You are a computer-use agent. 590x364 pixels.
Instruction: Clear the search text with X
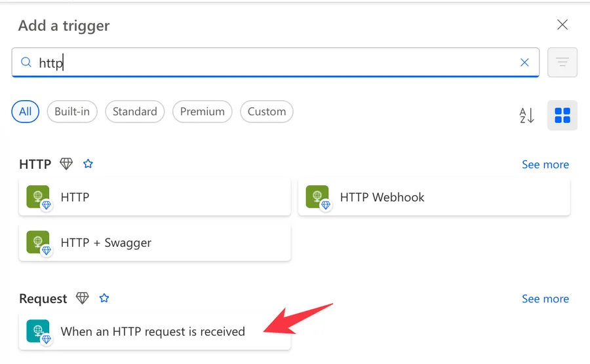coord(524,63)
